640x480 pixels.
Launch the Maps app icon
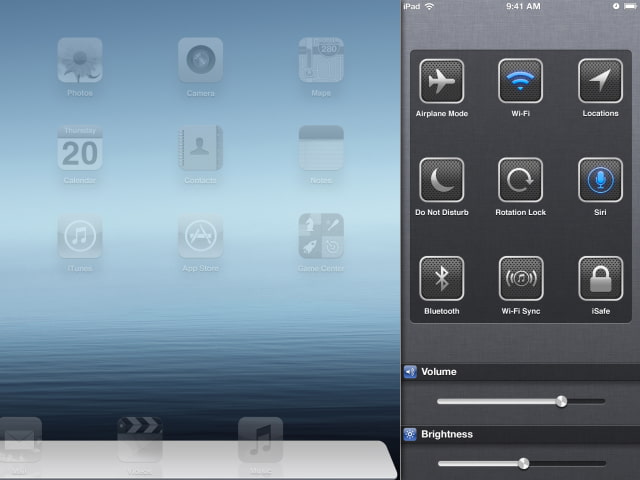[x=321, y=60]
